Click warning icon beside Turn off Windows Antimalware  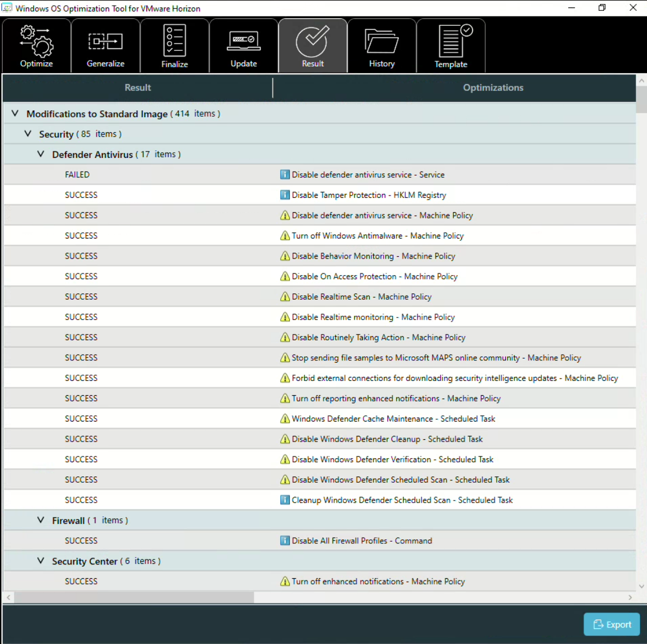click(x=285, y=236)
